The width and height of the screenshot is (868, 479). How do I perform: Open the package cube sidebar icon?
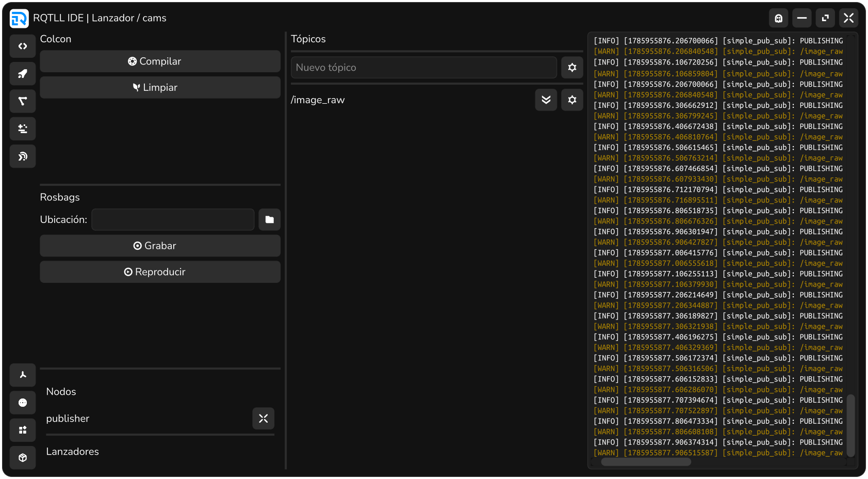[x=23, y=458]
